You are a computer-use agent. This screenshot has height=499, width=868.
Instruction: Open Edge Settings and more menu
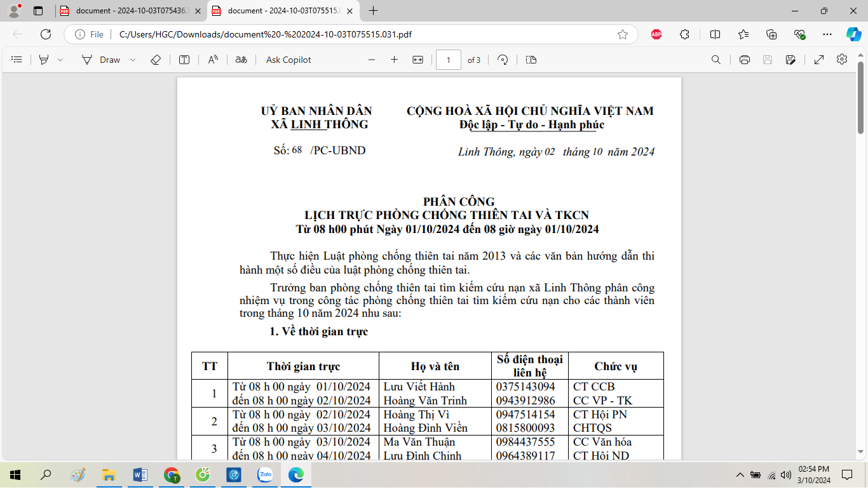click(827, 34)
